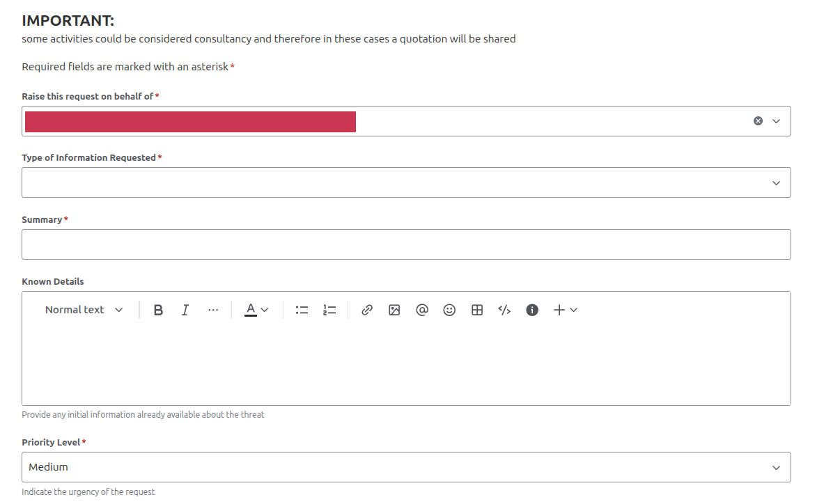Open the emoji picker

click(449, 310)
